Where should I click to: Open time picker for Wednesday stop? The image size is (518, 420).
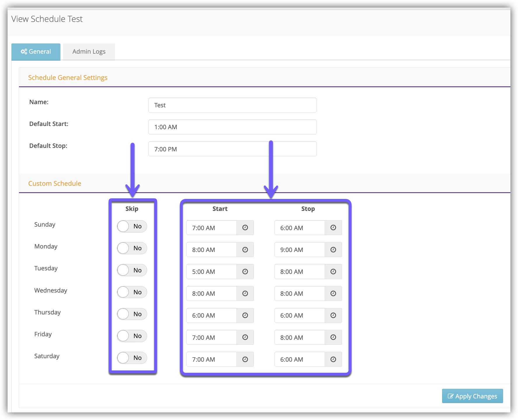[333, 293]
